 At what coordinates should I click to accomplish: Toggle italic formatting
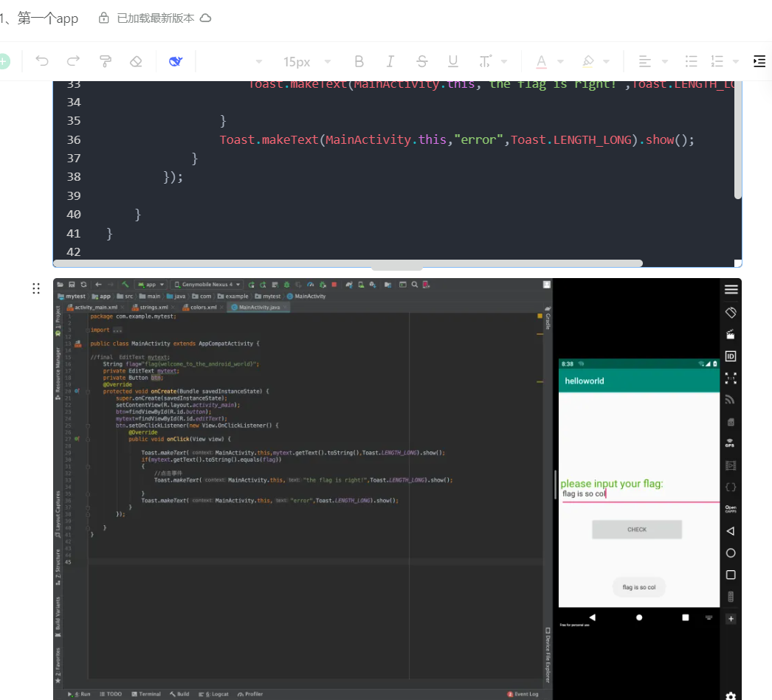390,61
